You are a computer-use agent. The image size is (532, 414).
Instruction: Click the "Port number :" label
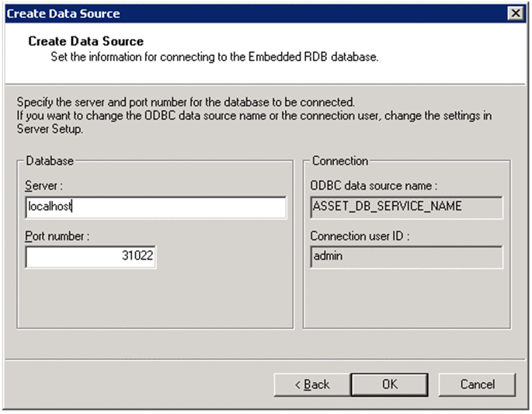(57, 236)
